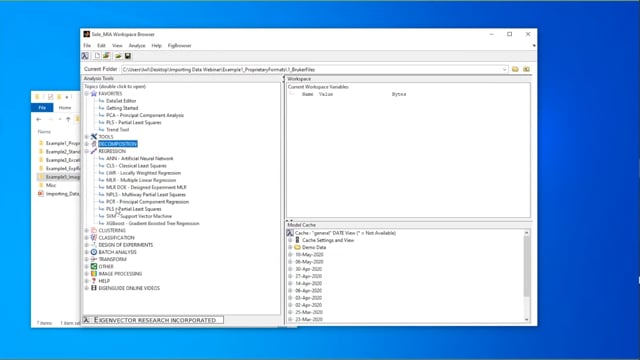Select LWR - Locally Weighted Regression

(143, 173)
